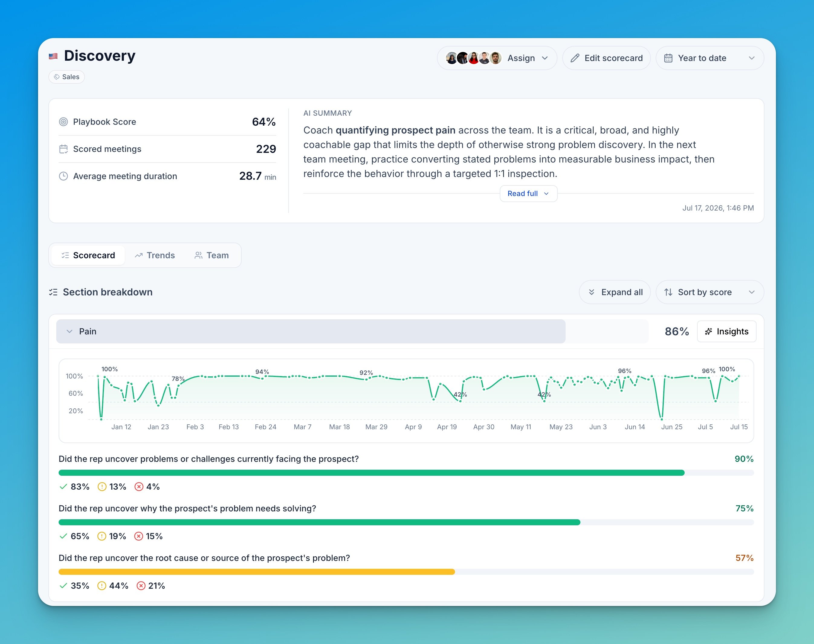
Task: Click the red X icon beside 21%
Action: pyautogui.click(x=141, y=586)
